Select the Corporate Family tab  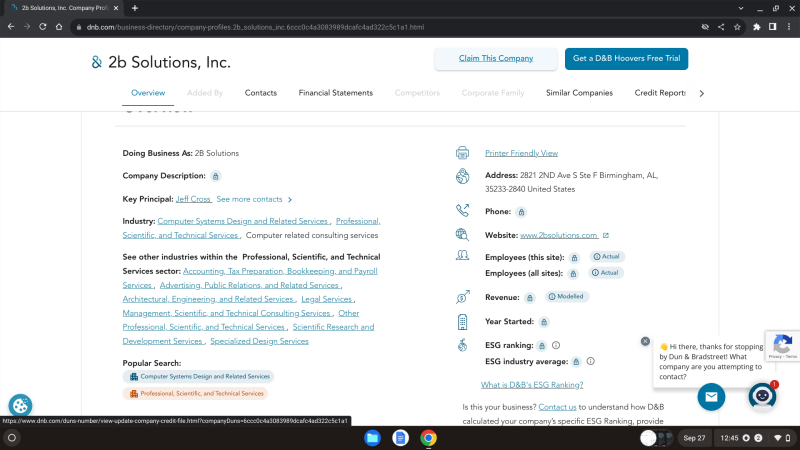pos(493,93)
